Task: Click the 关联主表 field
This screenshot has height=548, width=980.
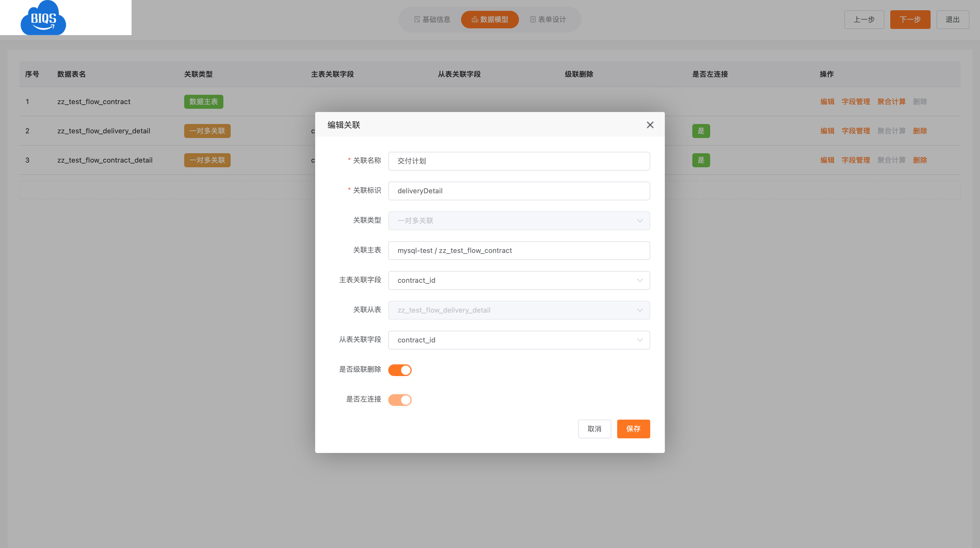Action: pos(519,250)
